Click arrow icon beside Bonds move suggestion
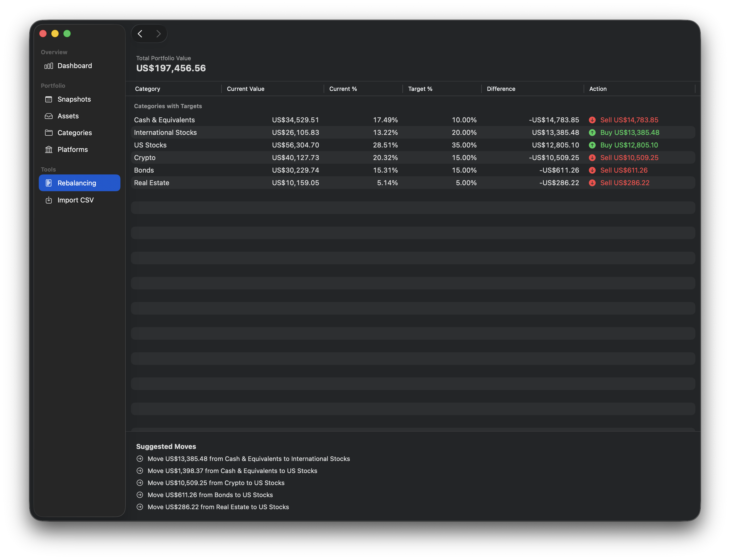The image size is (730, 560). click(140, 495)
